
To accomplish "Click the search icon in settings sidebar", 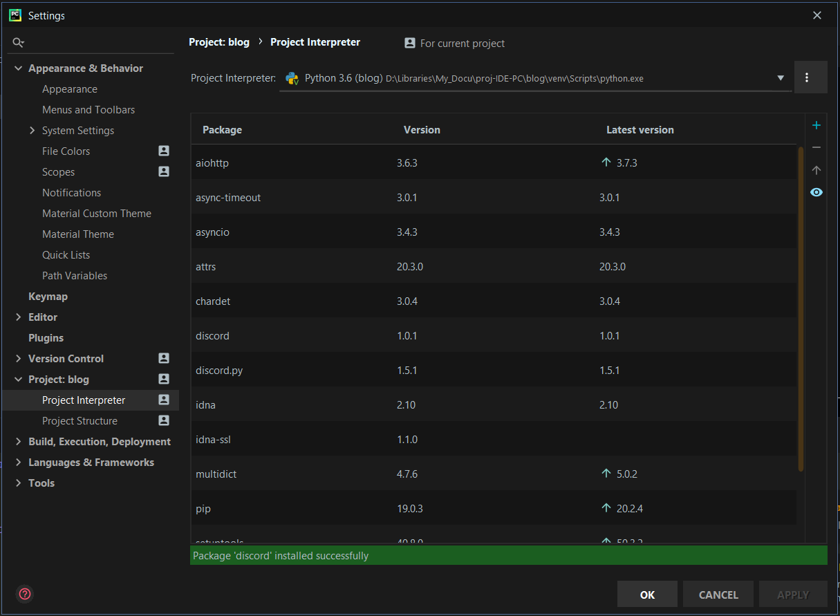I will coord(18,43).
